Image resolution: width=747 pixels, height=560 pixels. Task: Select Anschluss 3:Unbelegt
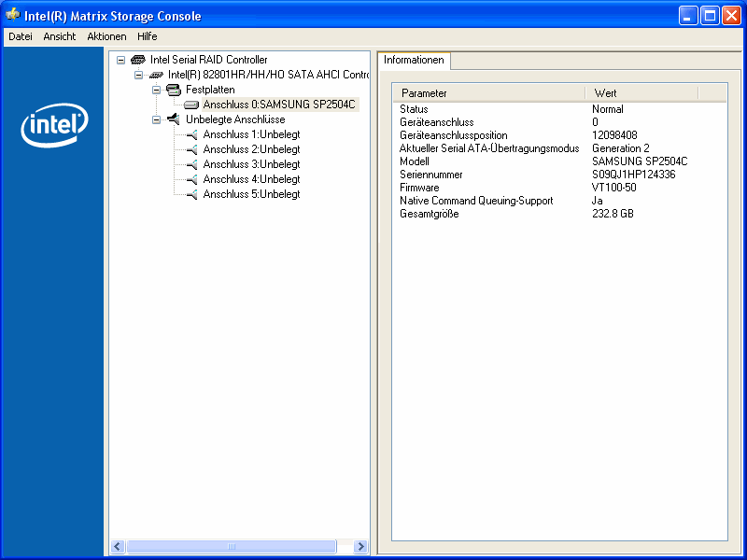(251, 164)
